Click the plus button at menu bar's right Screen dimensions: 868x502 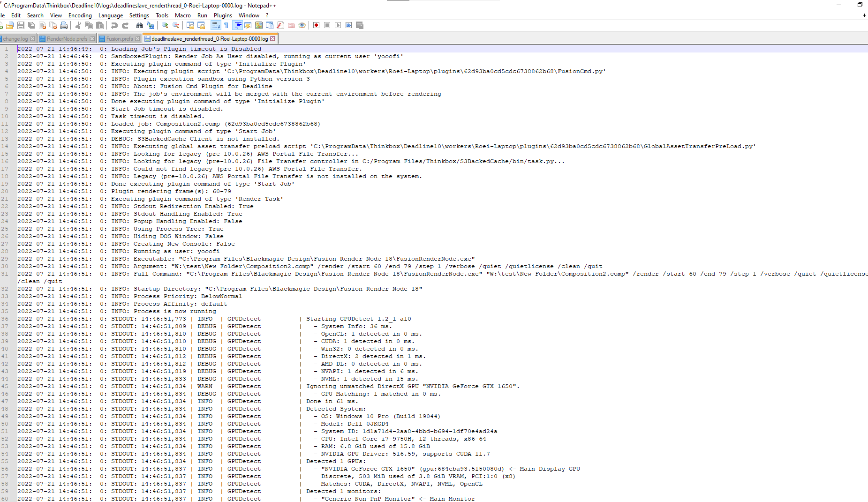coord(864,15)
